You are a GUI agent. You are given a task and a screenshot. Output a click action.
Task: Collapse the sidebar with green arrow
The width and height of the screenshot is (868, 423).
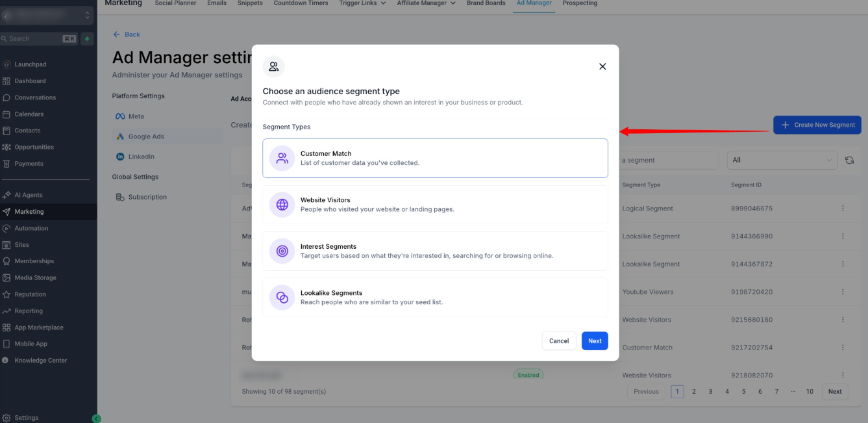click(x=97, y=418)
